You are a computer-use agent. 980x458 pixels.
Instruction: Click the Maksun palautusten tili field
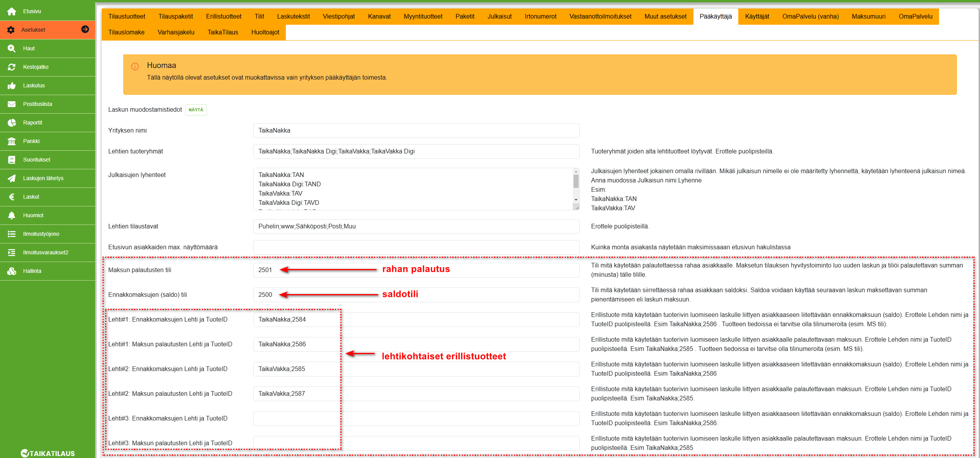(416, 270)
